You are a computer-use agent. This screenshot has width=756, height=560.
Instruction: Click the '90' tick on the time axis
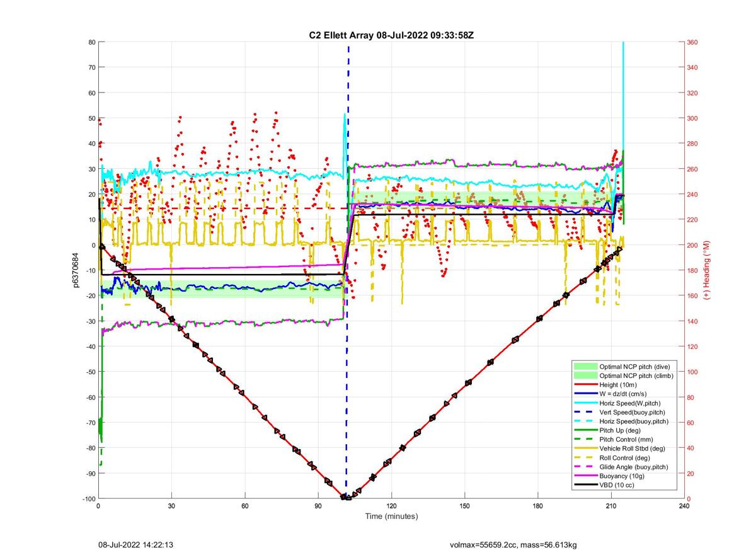click(318, 505)
